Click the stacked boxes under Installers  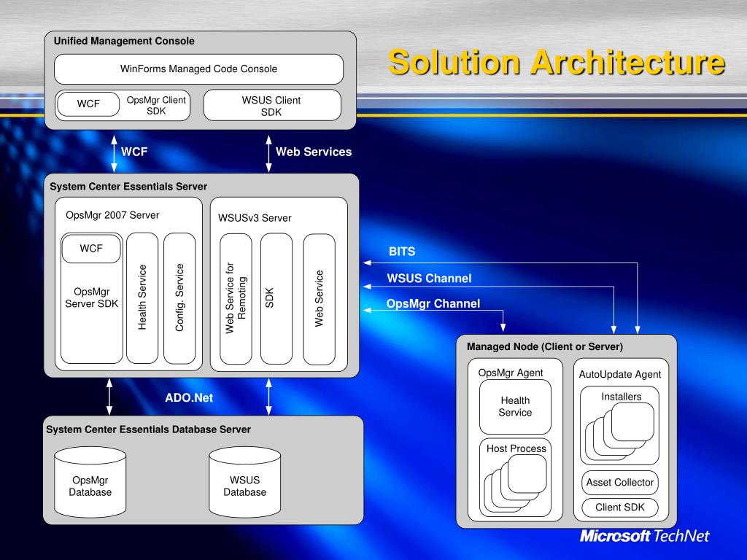pos(619,431)
